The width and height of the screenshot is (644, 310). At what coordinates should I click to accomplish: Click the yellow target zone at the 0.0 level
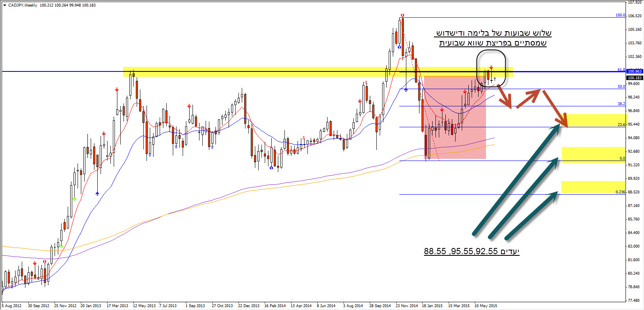coord(593,154)
